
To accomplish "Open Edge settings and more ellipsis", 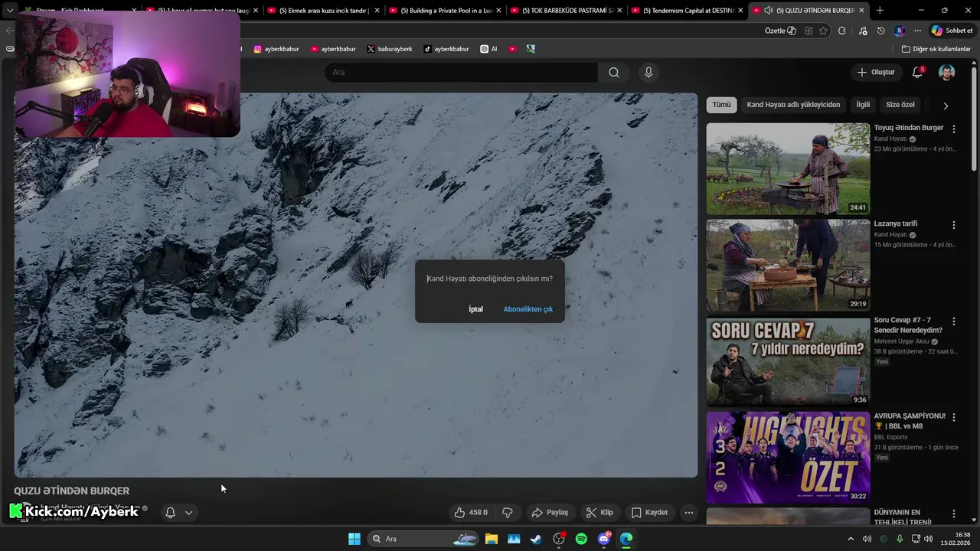I will (x=917, y=31).
